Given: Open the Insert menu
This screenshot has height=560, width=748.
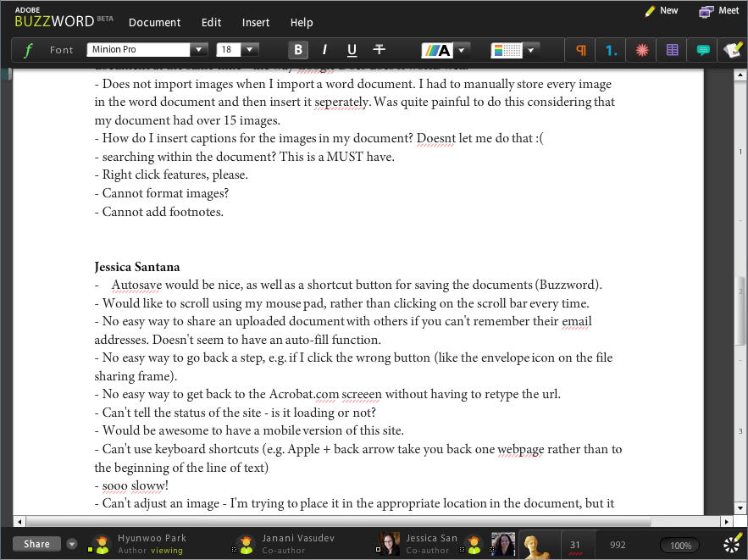Looking at the screenshot, I should click(256, 22).
